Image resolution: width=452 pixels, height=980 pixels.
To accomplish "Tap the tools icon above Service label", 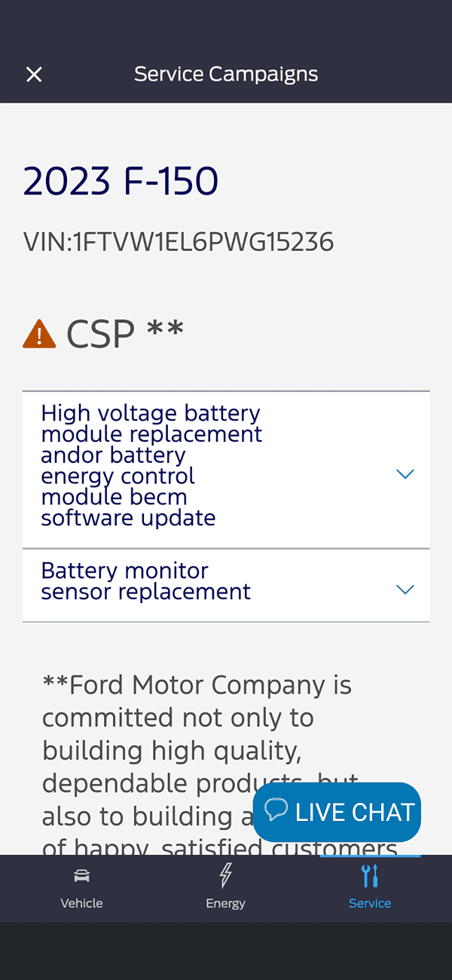I will point(370,875).
